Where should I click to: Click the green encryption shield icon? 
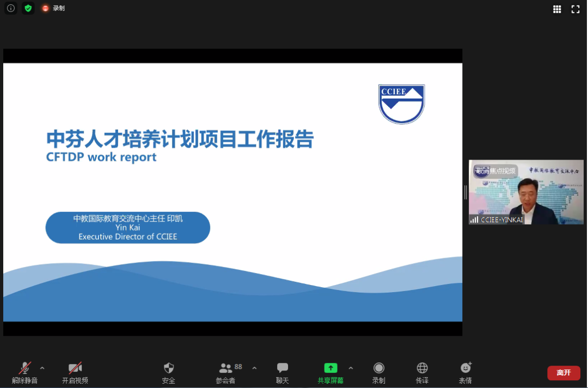[28, 8]
